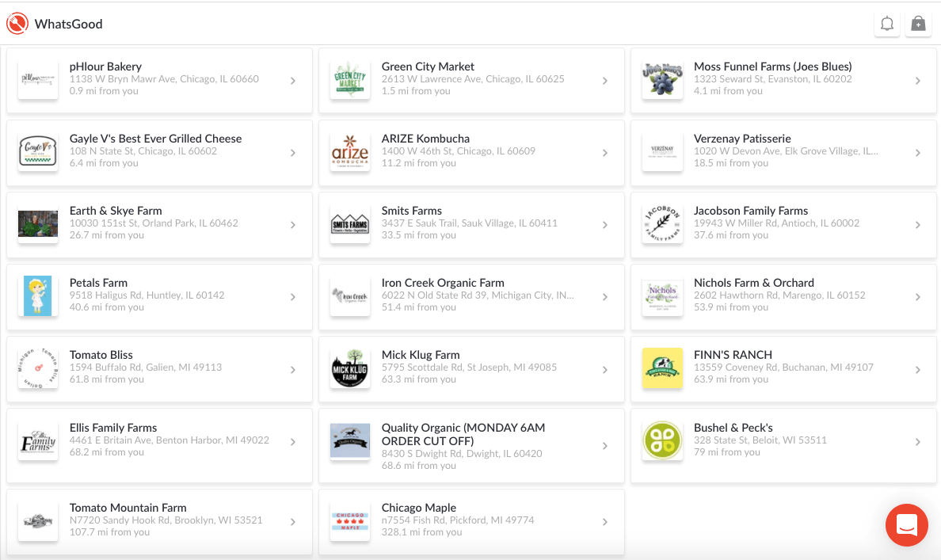Open Chicago Maple chevron arrow

tap(605, 522)
